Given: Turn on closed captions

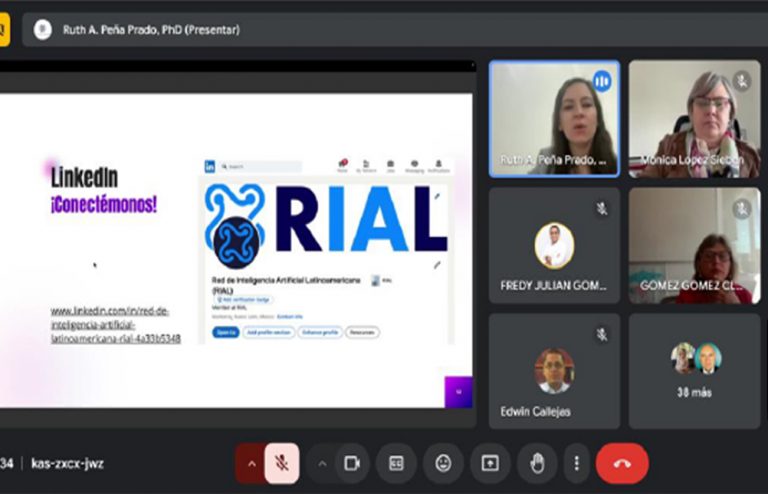Looking at the screenshot, I should tap(396, 463).
